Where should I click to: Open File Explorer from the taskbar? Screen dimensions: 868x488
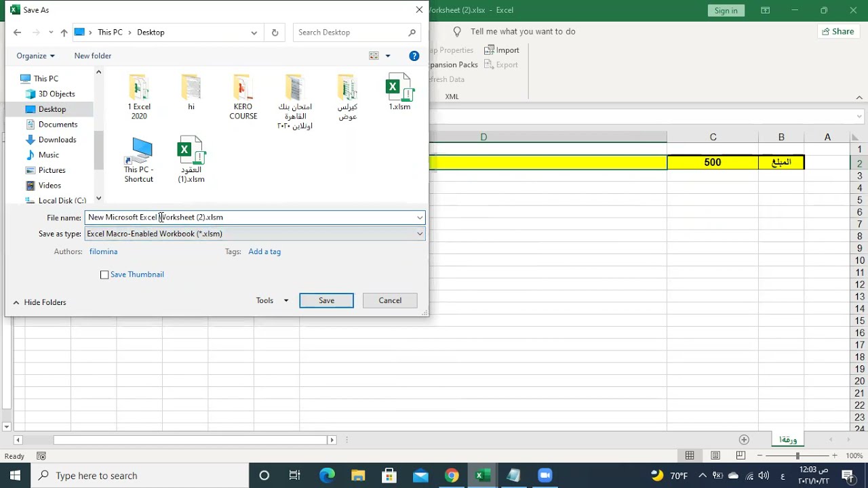pos(358,475)
